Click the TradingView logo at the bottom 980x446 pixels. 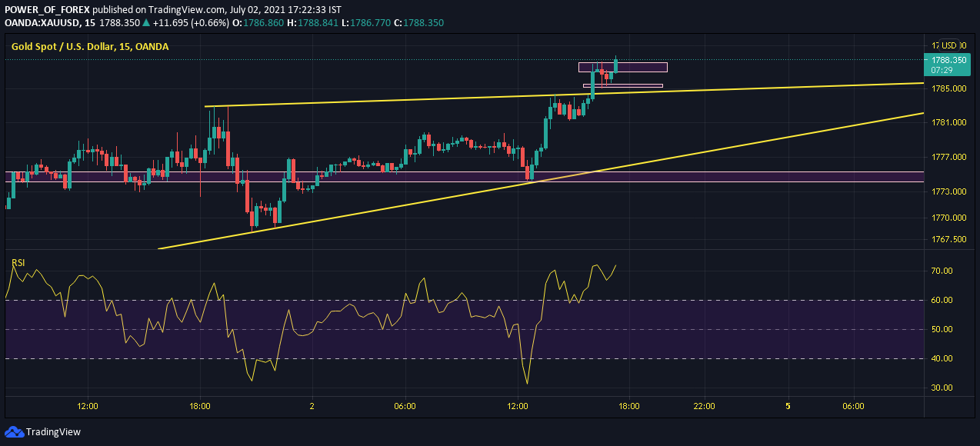[42, 432]
